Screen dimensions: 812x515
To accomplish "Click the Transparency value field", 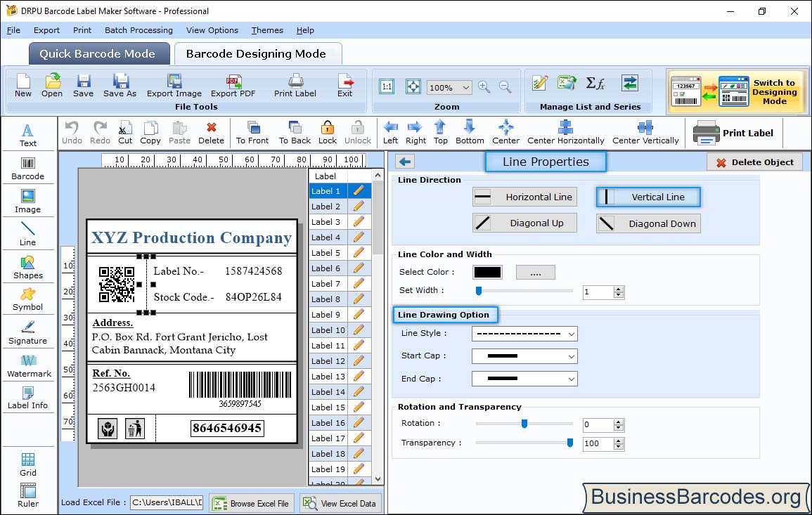I will (598, 443).
